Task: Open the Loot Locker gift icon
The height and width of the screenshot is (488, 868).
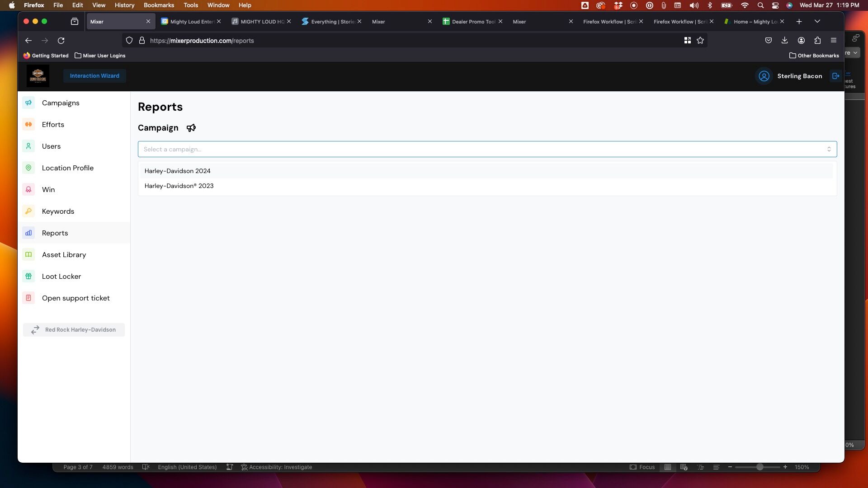Action: click(28, 276)
